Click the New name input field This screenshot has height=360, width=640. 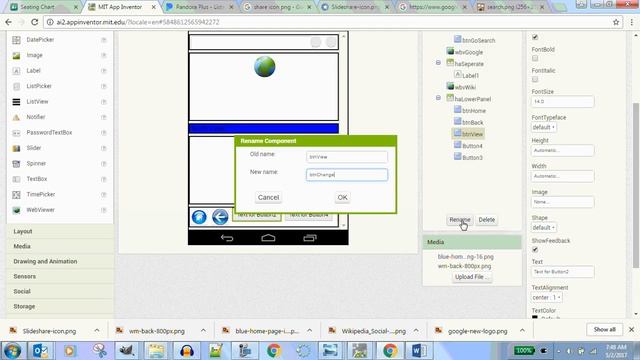(x=347, y=175)
